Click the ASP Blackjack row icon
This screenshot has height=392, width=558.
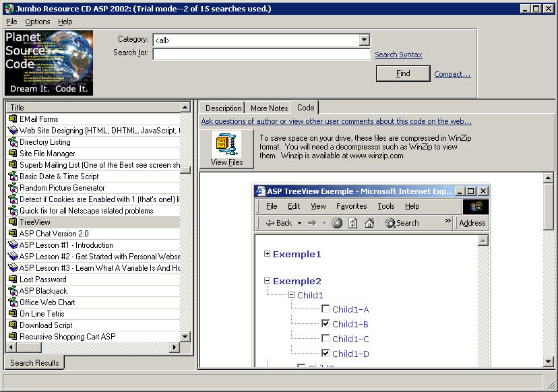13,290
